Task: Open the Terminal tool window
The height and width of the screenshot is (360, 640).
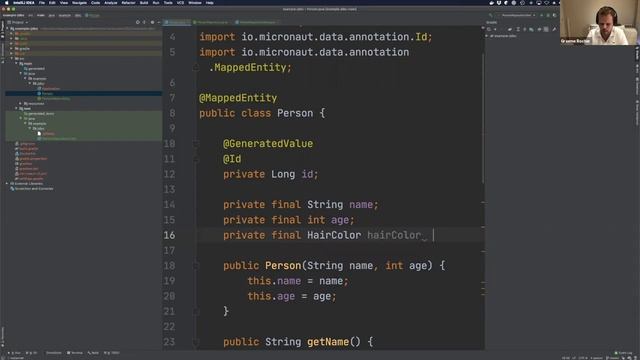Action: (x=76, y=353)
